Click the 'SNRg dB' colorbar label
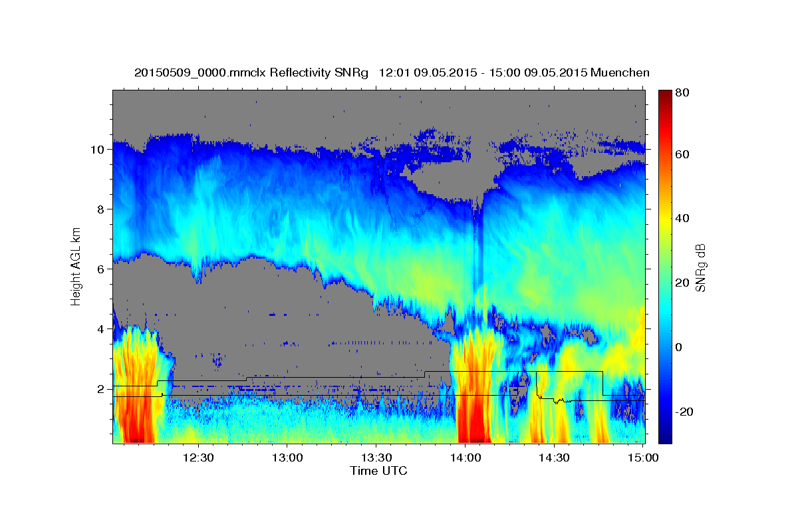 coord(701,267)
